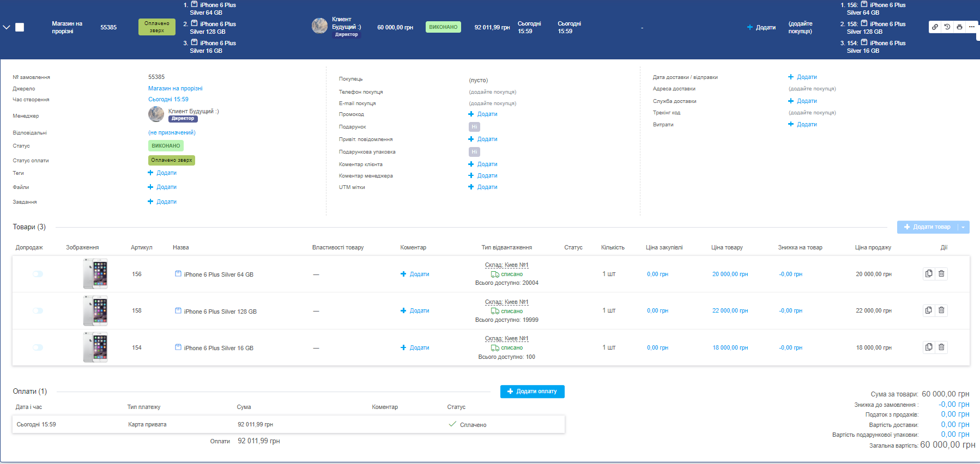Click the copy link icon for order 55385
The height and width of the screenshot is (464, 980).
click(935, 27)
